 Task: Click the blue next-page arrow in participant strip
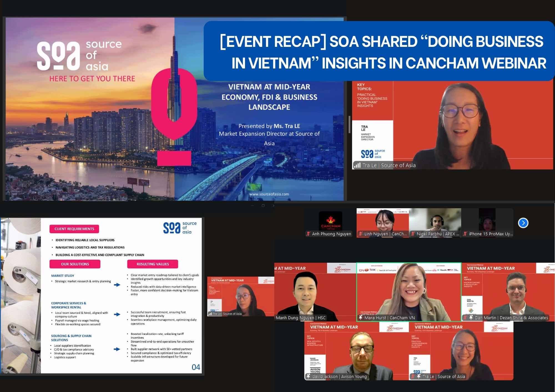tap(523, 223)
